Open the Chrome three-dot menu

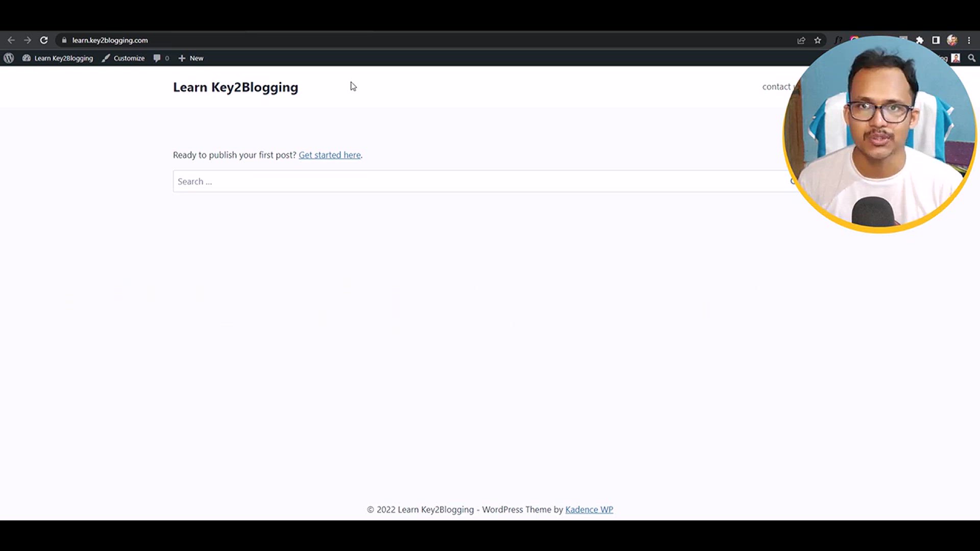pos(969,40)
